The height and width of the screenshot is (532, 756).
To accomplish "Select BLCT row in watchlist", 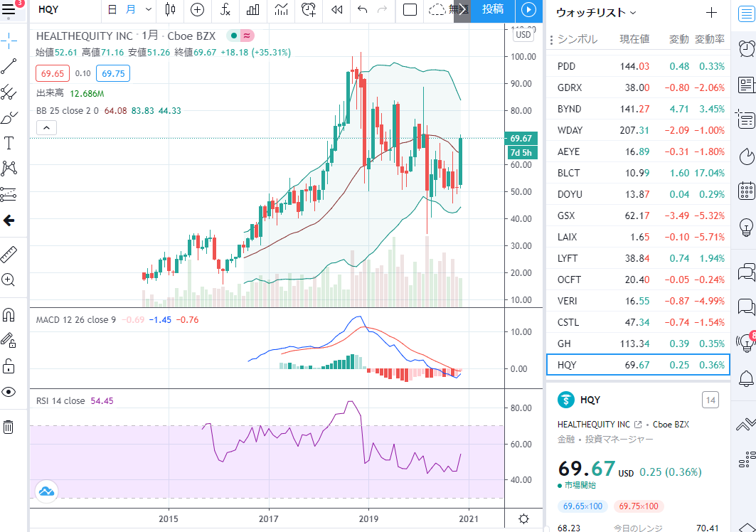I will (x=638, y=173).
